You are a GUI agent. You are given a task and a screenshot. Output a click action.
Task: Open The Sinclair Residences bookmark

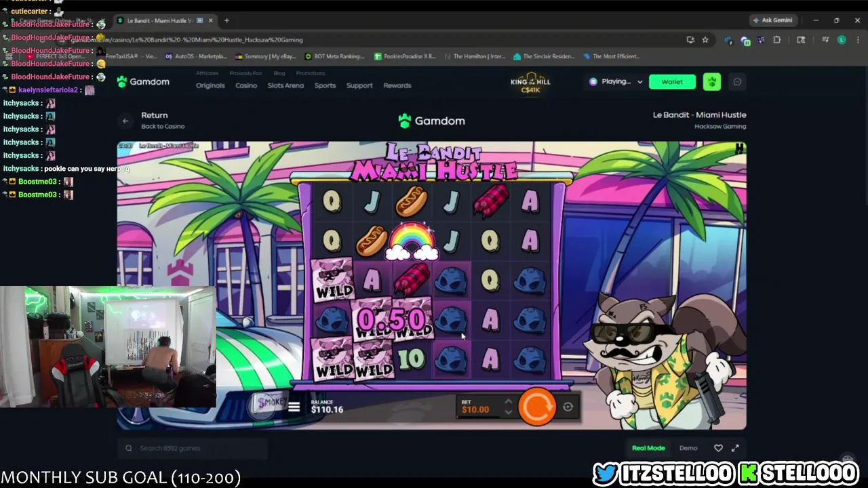[x=544, y=56]
